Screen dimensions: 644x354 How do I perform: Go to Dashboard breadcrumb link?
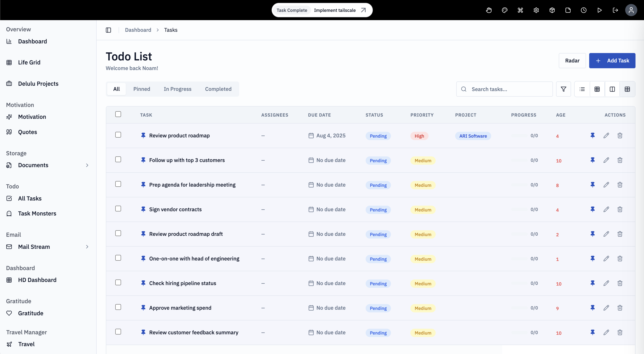pyautogui.click(x=138, y=30)
